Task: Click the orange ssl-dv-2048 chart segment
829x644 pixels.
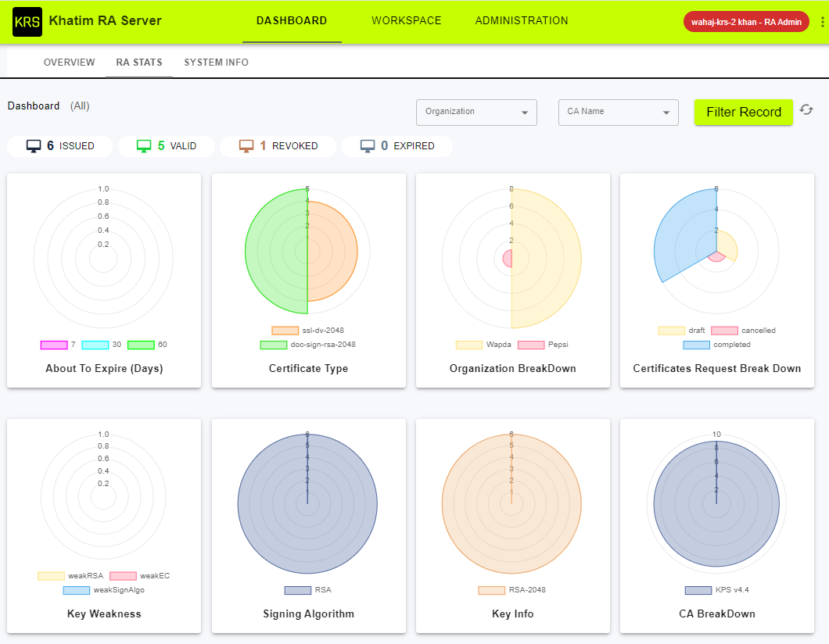Action: point(333,252)
